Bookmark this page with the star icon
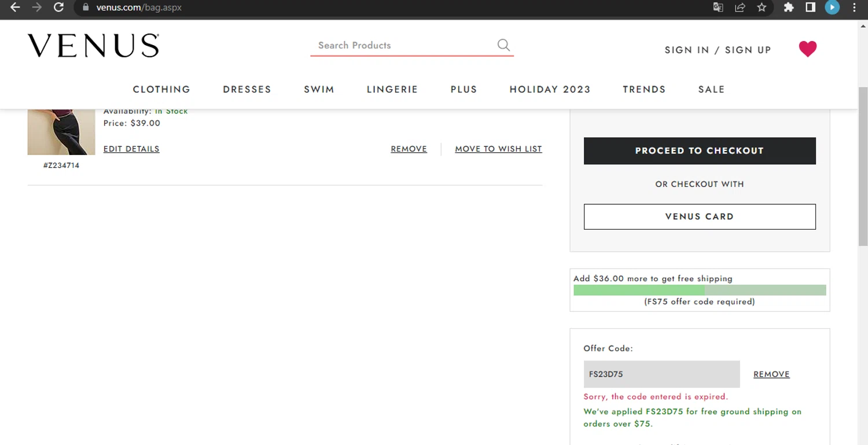 click(762, 8)
